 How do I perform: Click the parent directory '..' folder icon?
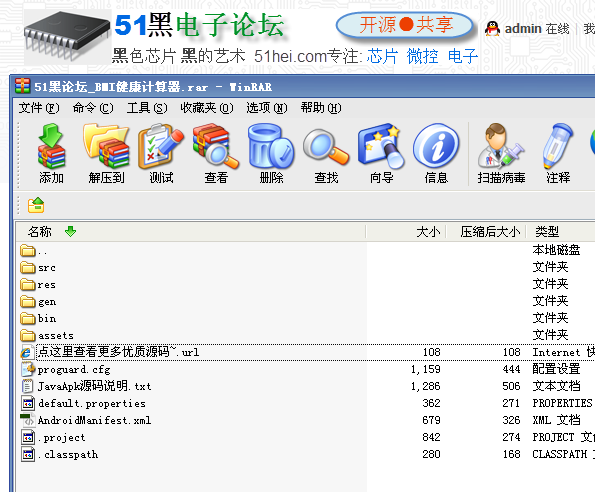pos(28,251)
